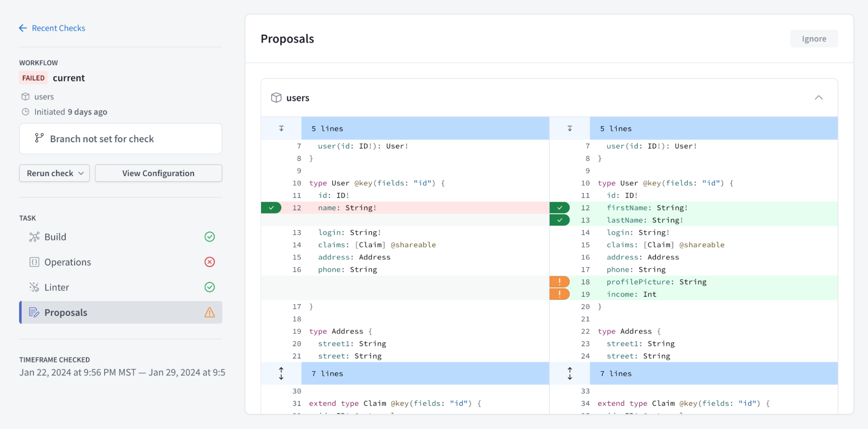Viewport: 868px width, 429px height.
Task: Click the Linter sparkle icon
Action: 34,287
